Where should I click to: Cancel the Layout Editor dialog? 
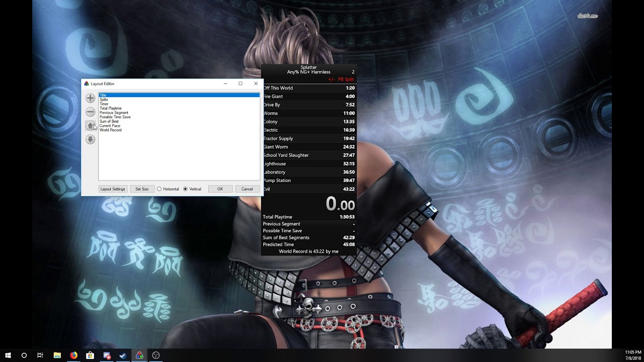pyautogui.click(x=247, y=189)
